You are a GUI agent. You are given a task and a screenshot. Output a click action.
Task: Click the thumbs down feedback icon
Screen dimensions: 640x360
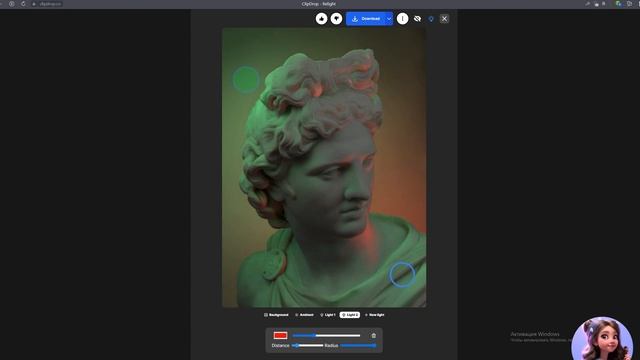pos(336,19)
